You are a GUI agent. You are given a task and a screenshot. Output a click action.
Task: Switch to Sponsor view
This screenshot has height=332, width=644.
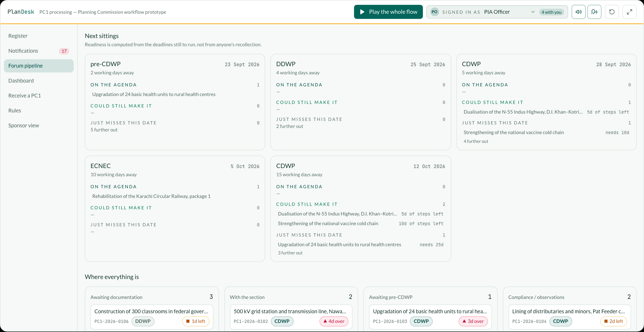click(39, 126)
